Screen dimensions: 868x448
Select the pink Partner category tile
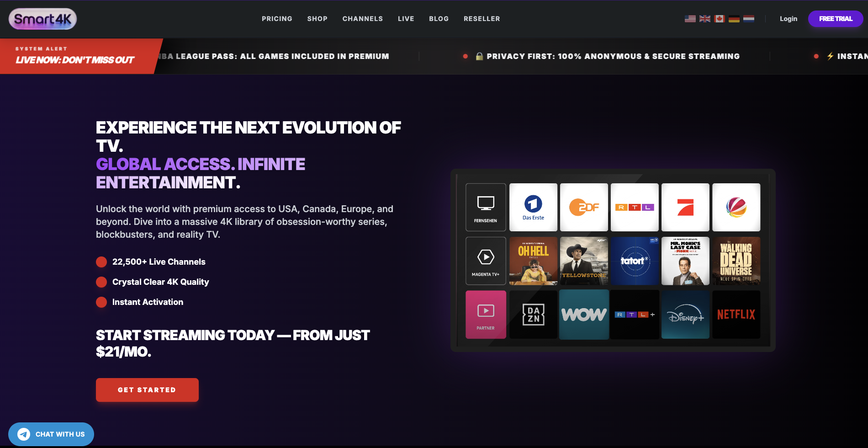click(486, 315)
